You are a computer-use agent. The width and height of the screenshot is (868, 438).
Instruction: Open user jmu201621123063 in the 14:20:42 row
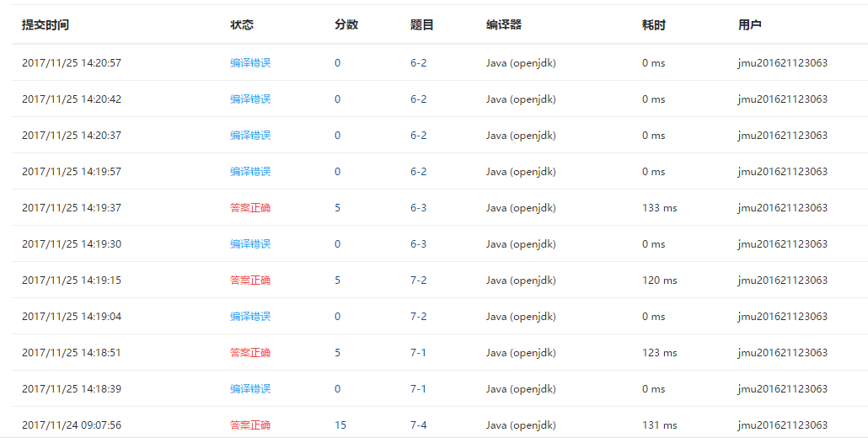coord(783,99)
